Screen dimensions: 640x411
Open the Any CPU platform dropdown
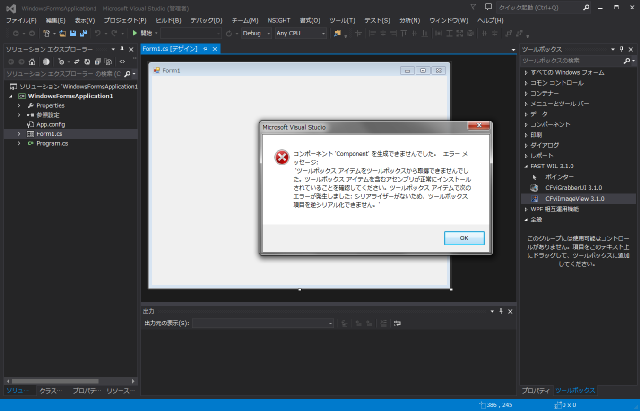tap(323, 33)
